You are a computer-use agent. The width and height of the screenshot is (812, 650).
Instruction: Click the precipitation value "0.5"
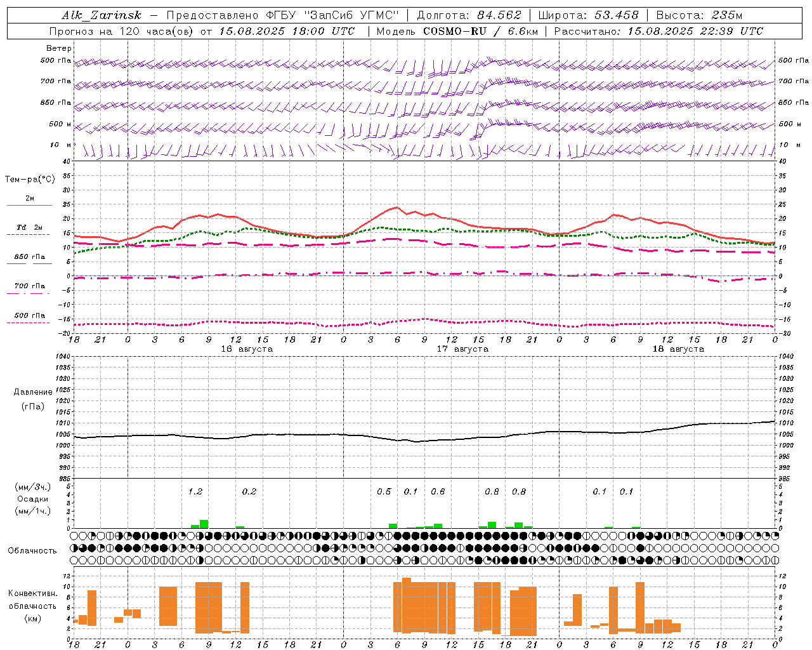click(x=384, y=491)
